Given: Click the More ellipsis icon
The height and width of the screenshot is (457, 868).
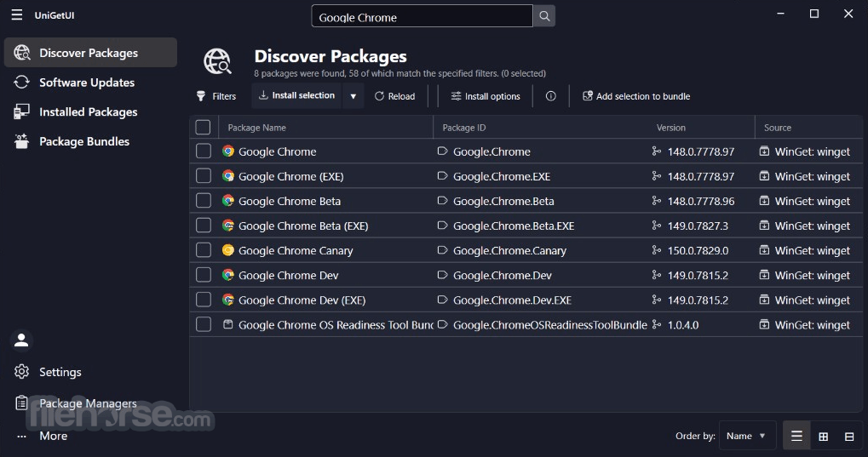Looking at the screenshot, I should click(21, 436).
